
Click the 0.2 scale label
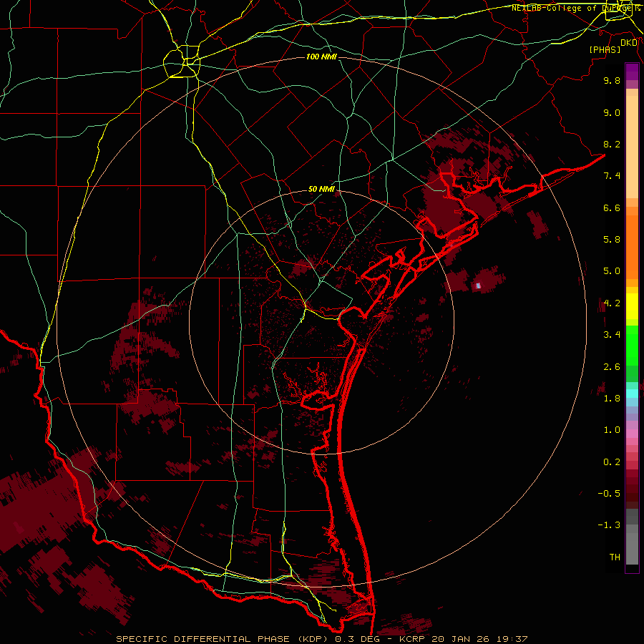[612, 462]
